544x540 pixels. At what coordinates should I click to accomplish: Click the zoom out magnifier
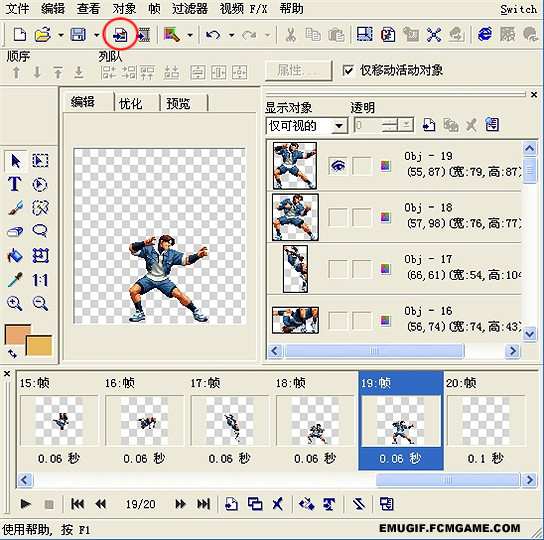40,303
